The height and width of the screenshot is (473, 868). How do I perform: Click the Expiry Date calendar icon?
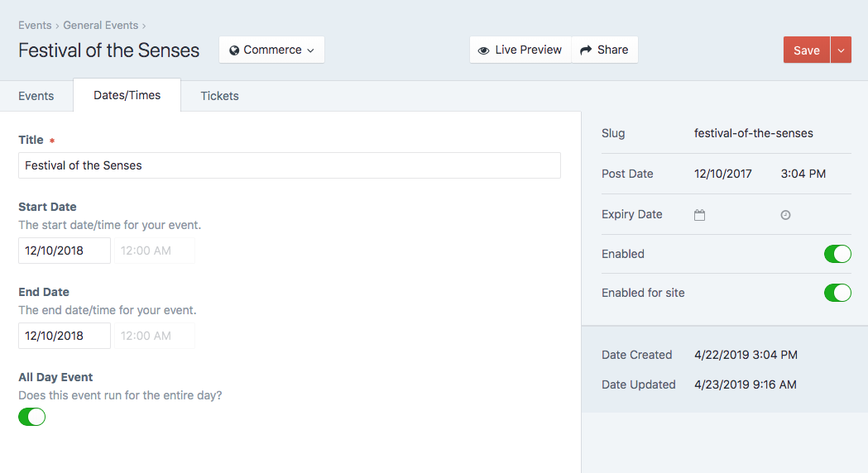click(700, 215)
